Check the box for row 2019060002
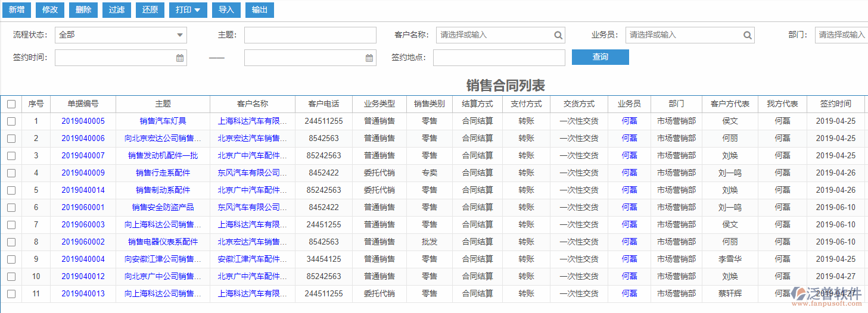Screen dimensions: 868x313 [x=11, y=242]
